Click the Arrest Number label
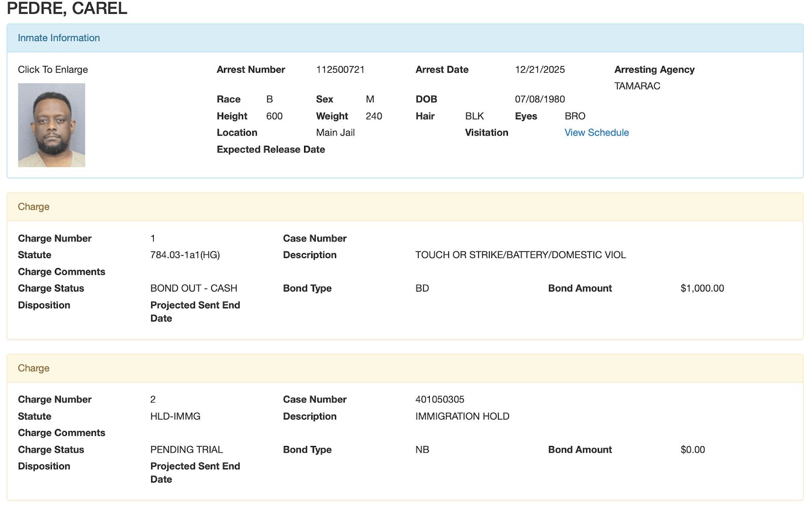 click(x=251, y=70)
